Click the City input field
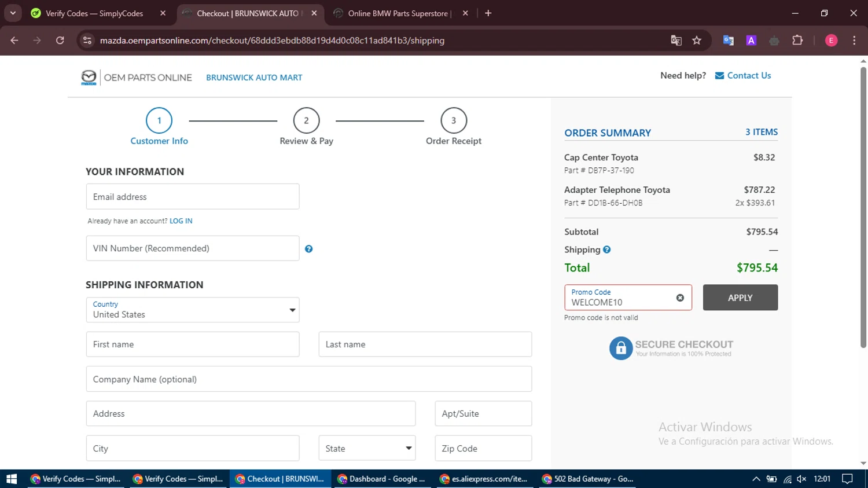Viewport: 868px width, 488px height. click(x=193, y=448)
